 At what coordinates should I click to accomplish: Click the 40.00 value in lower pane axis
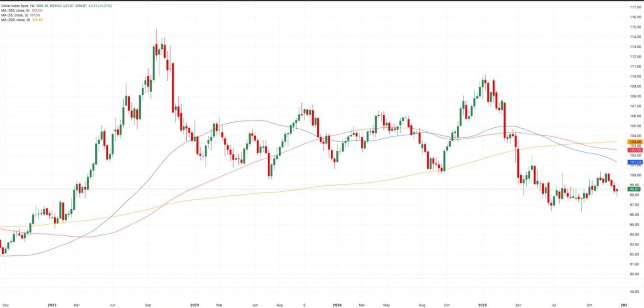tap(635, 291)
